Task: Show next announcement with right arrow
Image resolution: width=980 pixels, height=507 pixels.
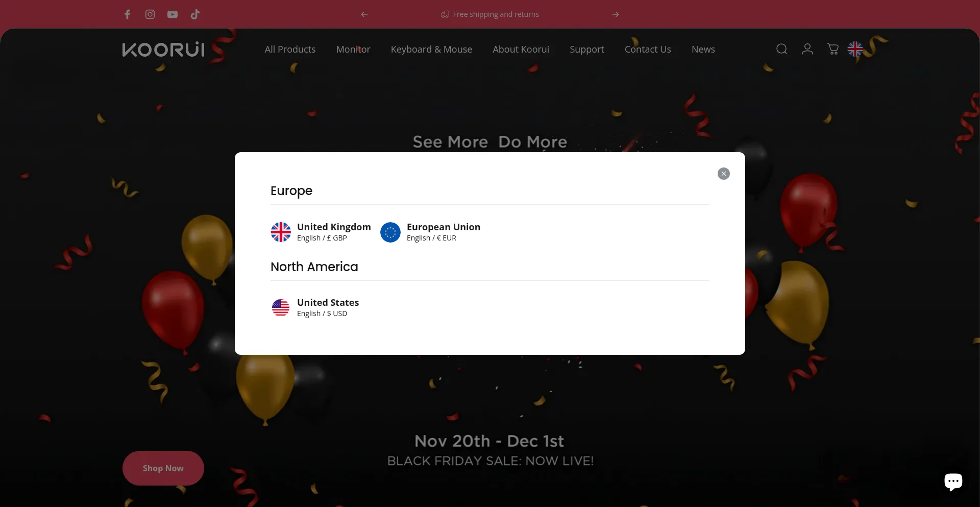Action: (x=616, y=14)
